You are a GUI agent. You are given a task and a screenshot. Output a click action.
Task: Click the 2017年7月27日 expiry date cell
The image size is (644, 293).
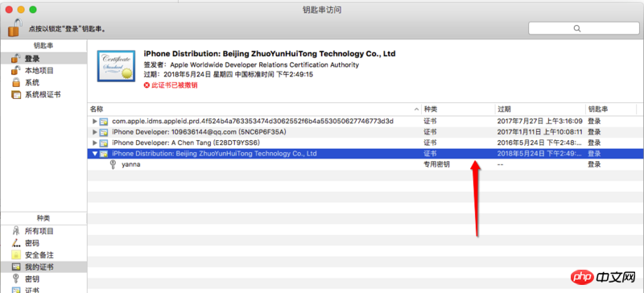tap(539, 122)
